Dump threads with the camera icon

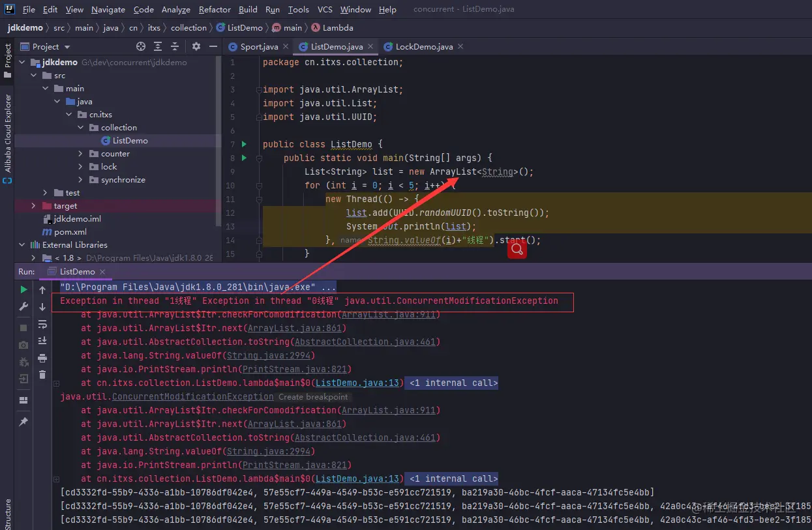(x=23, y=345)
